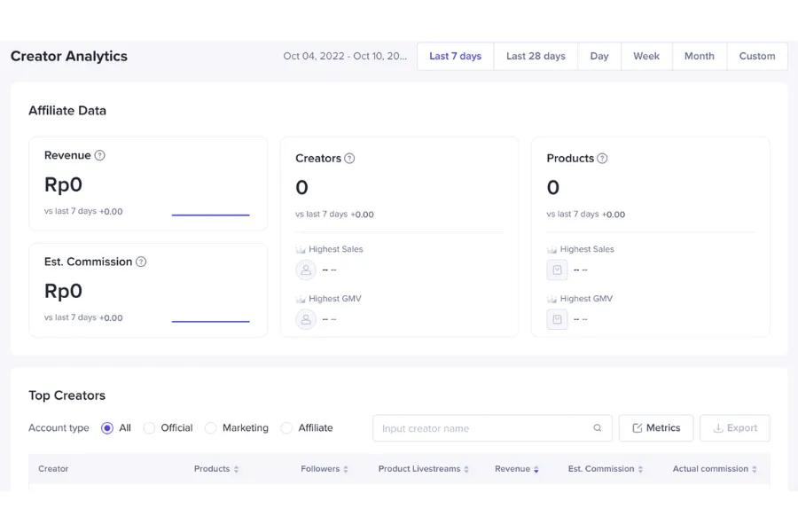Click the Affiliate Data section heading
Viewport: 798px width, 532px height.
coord(67,111)
